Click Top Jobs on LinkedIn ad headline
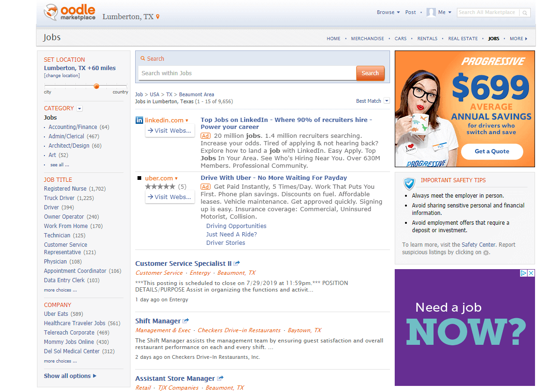Viewport: 557px width, 392px height. click(286, 123)
